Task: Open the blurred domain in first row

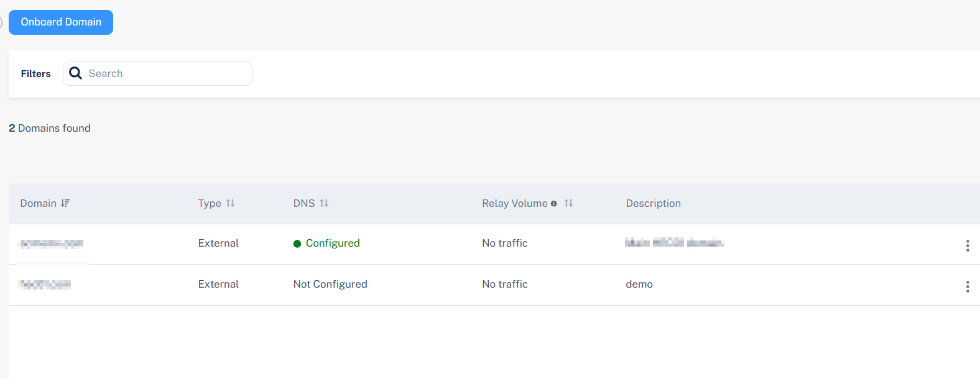Action: coord(52,244)
